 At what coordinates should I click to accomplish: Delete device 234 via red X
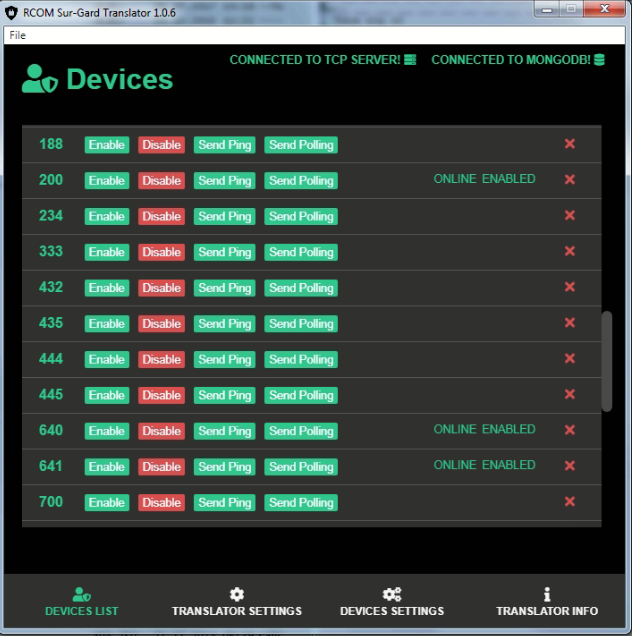[570, 215]
